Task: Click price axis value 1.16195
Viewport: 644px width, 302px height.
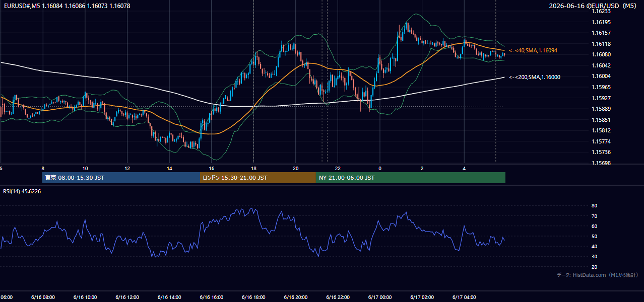Action: tap(601, 22)
